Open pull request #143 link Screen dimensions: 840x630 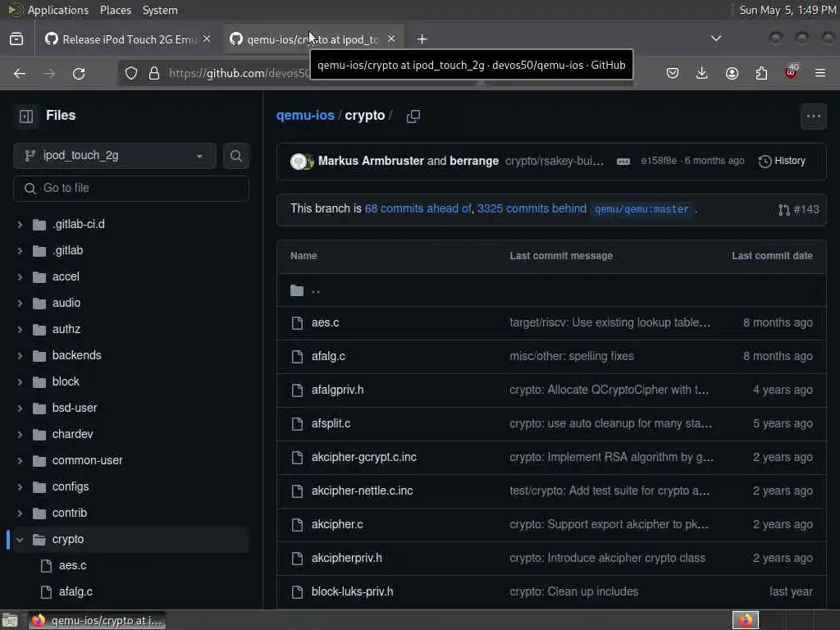(x=799, y=209)
